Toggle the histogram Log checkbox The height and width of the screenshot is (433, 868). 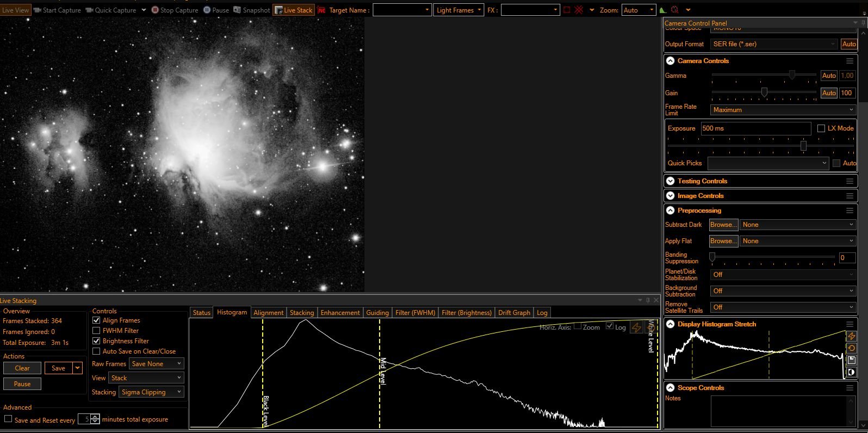pyautogui.click(x=610, y=326)
